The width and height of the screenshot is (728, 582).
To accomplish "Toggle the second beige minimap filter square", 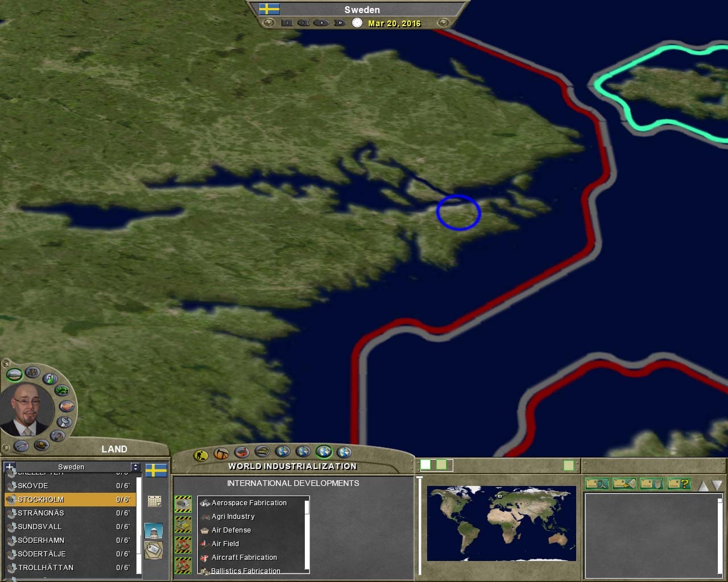I will click(x=441, y=465).
